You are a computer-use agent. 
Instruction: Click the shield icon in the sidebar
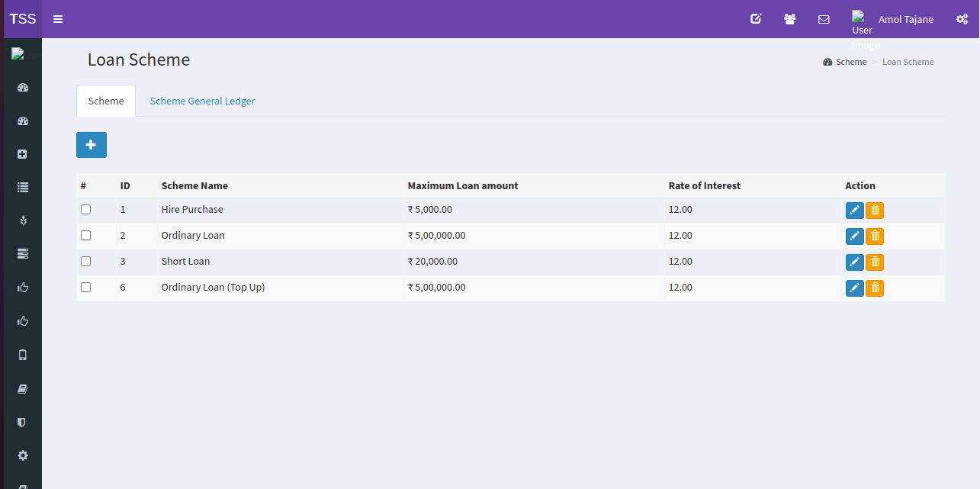[23, 422]
